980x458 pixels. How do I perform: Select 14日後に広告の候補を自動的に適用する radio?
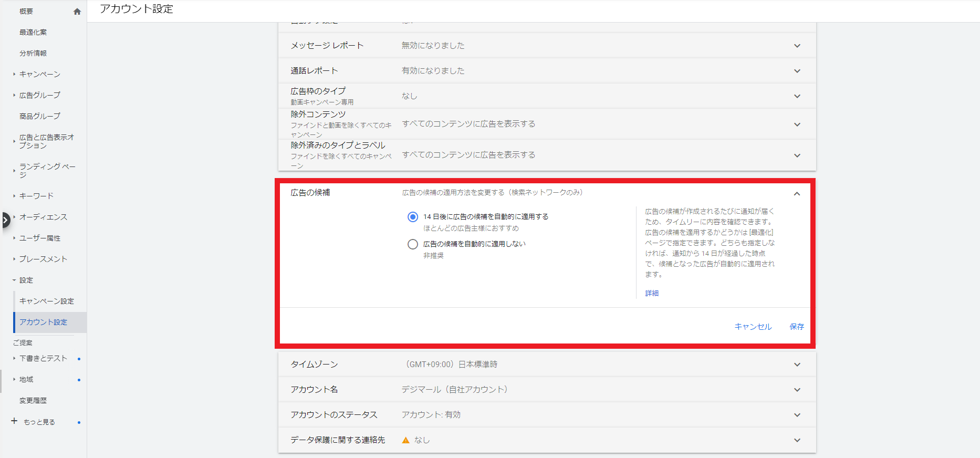(413, 217)
